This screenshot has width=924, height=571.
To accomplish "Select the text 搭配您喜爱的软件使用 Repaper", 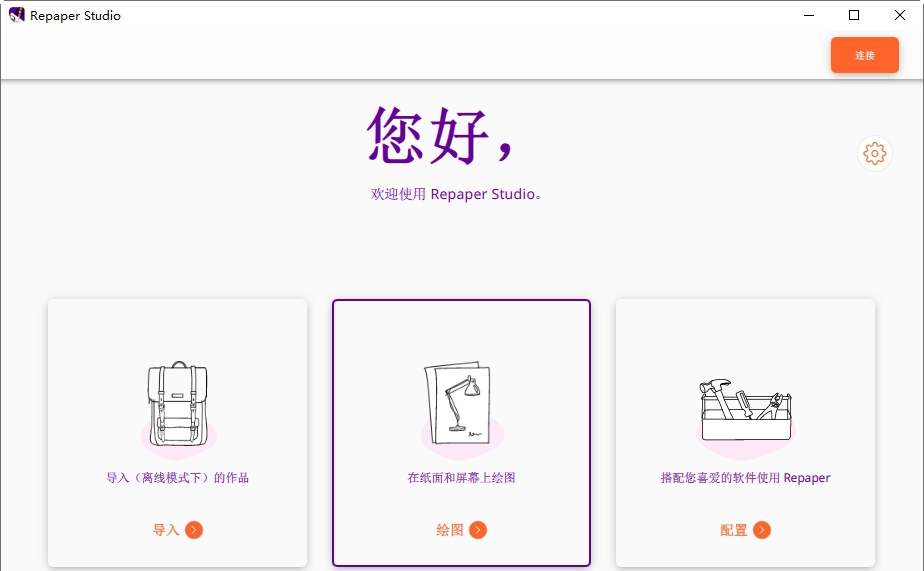I will point(745,477).
